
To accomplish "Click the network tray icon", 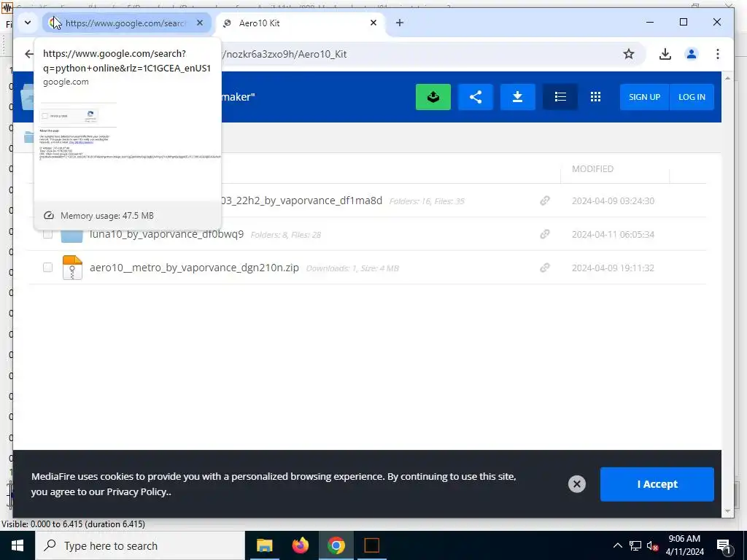I will (x=635, y=545).
